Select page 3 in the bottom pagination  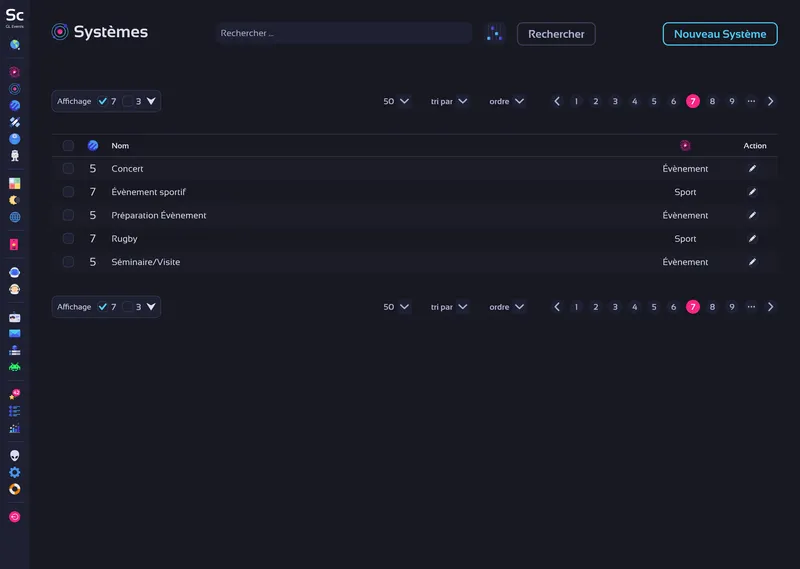tap(615, 307)
